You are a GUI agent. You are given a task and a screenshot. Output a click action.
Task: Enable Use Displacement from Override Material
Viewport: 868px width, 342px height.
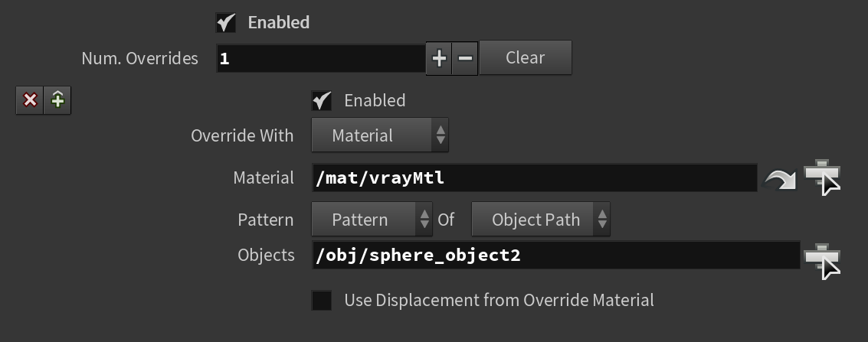[322, 301]
